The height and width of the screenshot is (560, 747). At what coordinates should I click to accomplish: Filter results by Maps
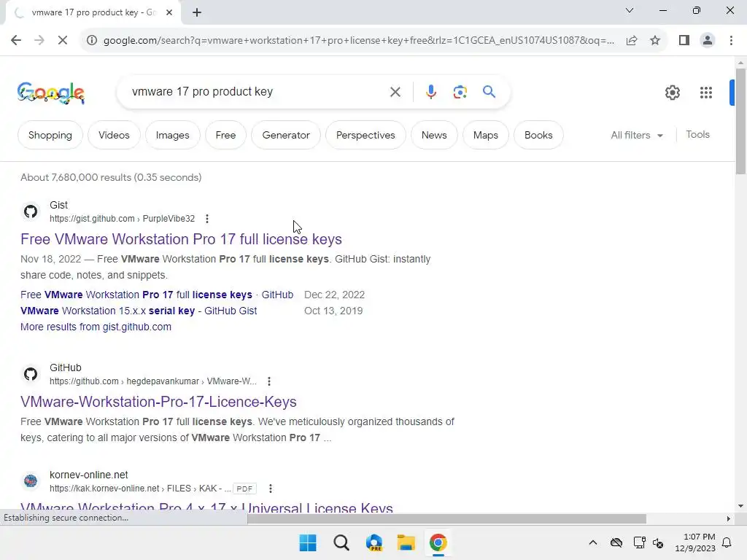485,135
